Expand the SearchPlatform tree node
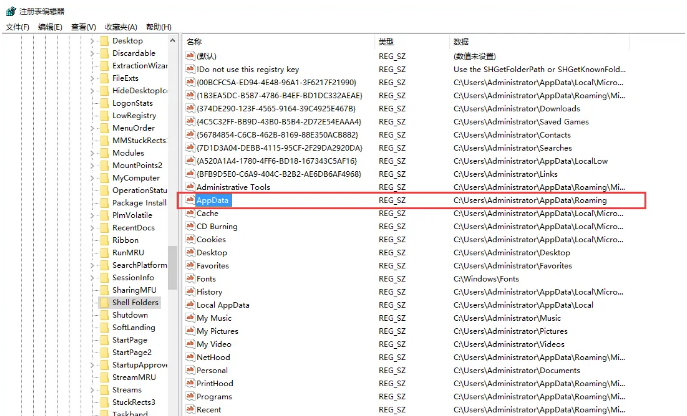687x416 pixels. [x=93, y=265]
